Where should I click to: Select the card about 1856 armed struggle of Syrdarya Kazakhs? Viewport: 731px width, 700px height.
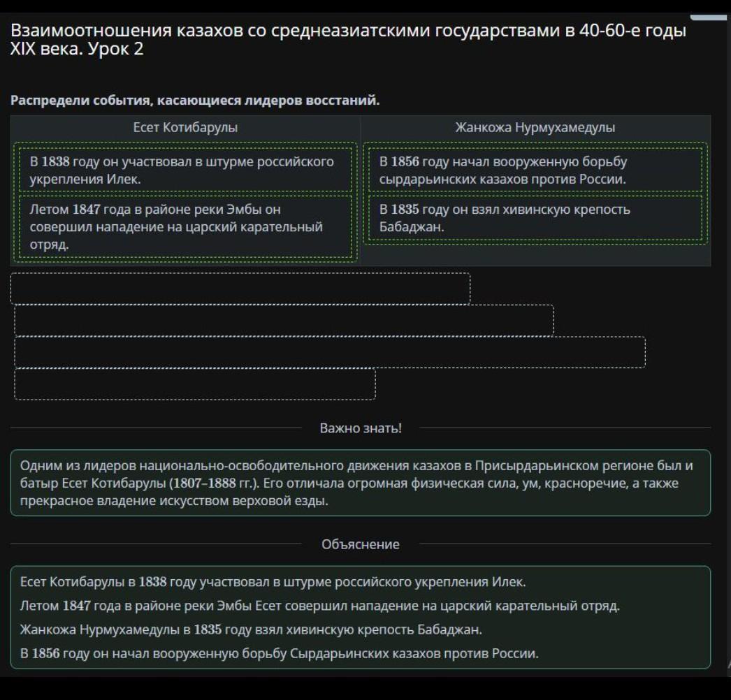(535, 170)
